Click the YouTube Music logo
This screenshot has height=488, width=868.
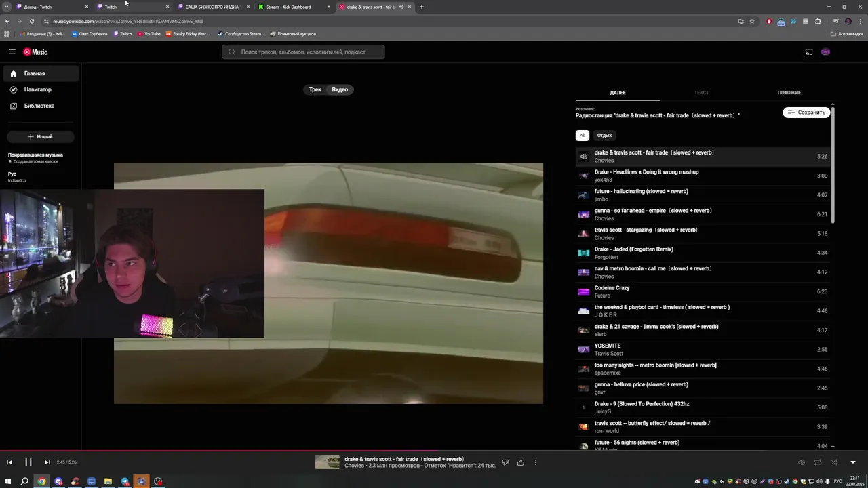point(35,52)
